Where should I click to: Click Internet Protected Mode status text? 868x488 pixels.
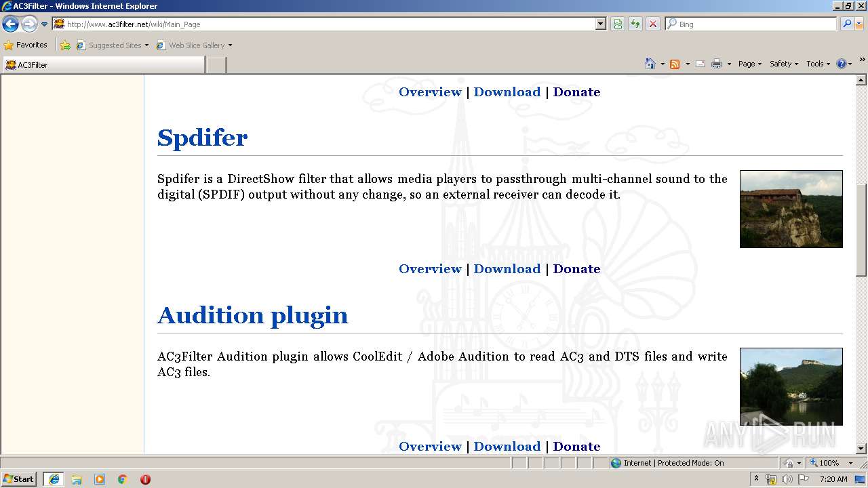tap(673, 463)
